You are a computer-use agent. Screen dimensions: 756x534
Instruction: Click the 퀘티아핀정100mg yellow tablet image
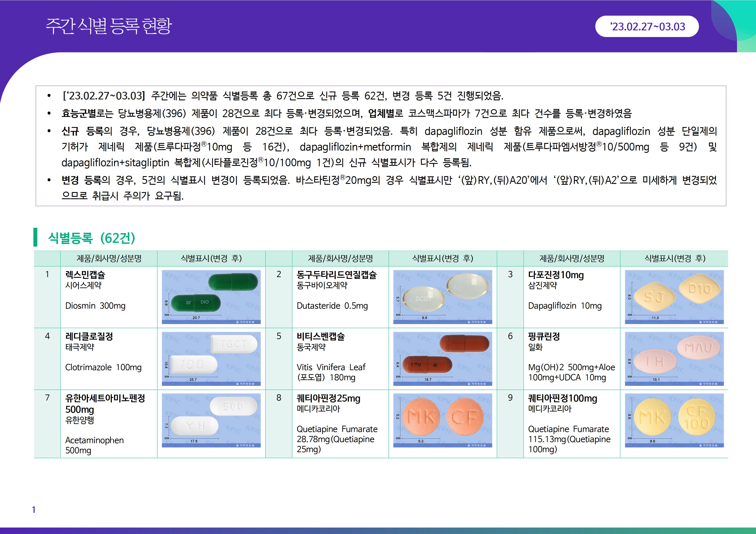coord(674,420)
